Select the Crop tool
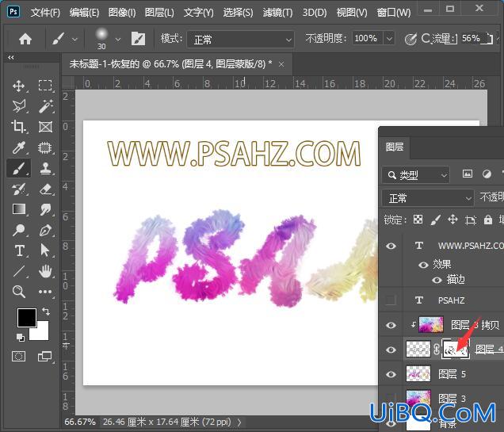Viewport: 504px width, 432px height. pos(18,127)
